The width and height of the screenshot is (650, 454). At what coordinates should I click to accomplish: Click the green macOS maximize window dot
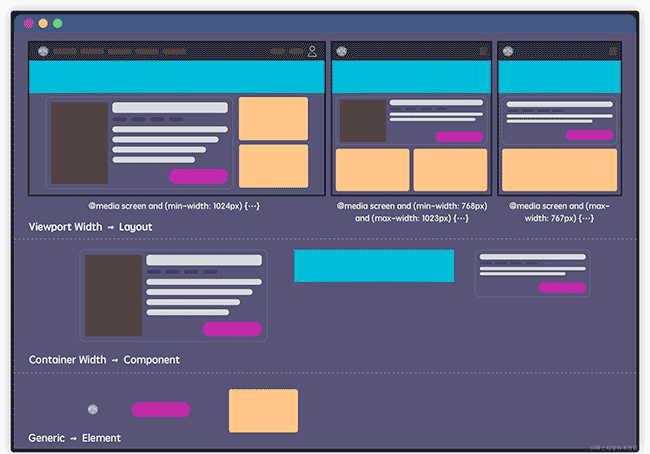pos(57,23)
